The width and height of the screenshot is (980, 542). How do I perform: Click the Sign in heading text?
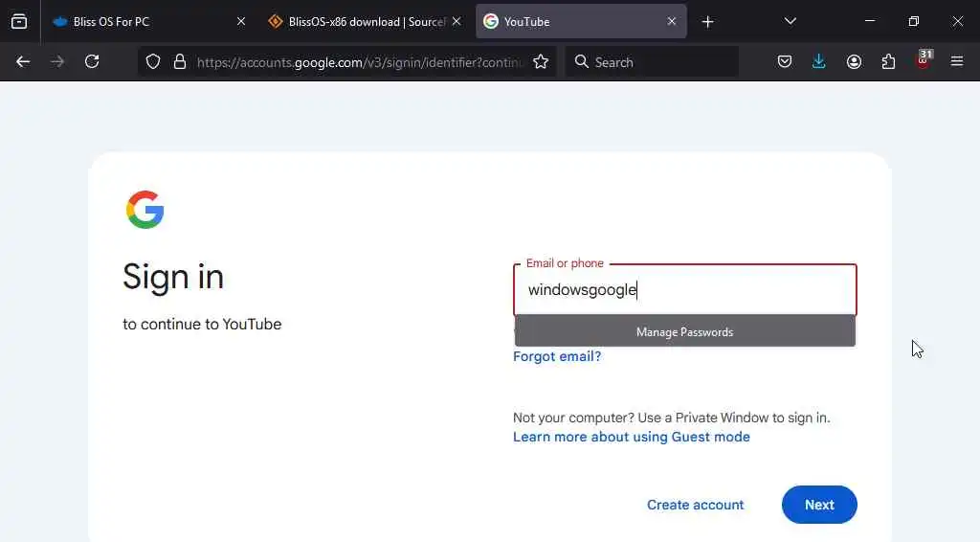tap(173, 277)
